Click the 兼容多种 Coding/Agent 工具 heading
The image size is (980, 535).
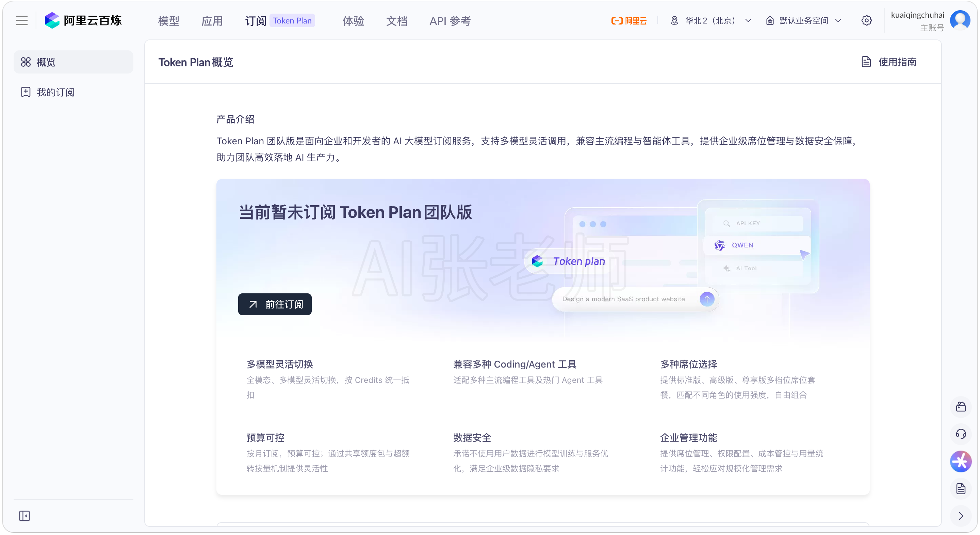515,364
